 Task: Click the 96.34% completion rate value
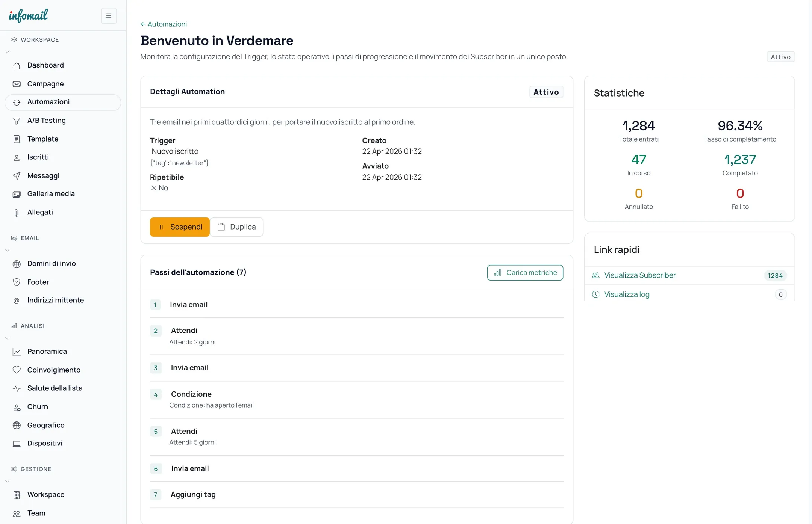click(740, 125)
